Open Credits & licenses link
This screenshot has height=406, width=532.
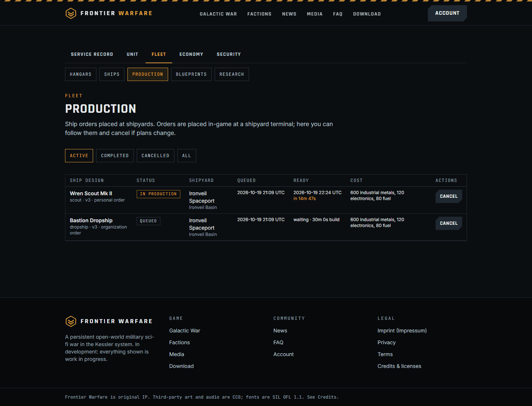[x=399, y=366]
